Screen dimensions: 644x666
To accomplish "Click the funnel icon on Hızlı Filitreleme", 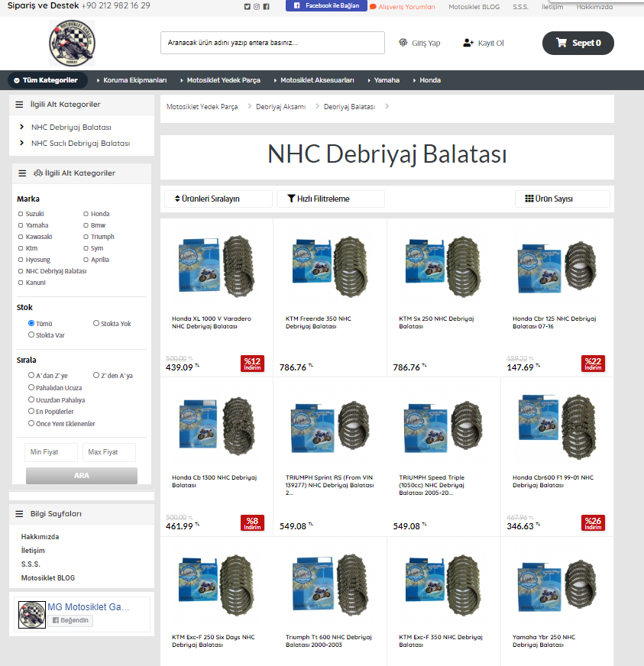I will 291,199.
